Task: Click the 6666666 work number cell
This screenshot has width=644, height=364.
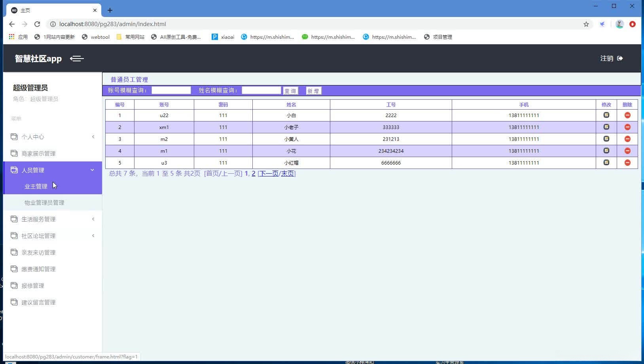Action: 391,163
